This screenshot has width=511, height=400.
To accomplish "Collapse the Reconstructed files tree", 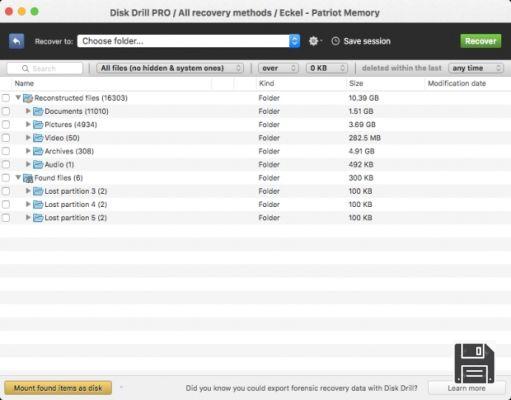I will pos(18,98).
